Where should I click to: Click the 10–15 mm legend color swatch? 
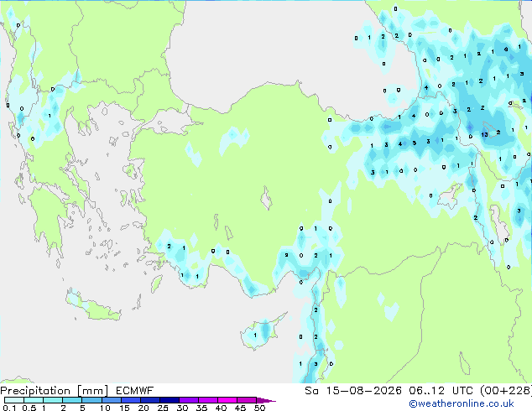112,400
